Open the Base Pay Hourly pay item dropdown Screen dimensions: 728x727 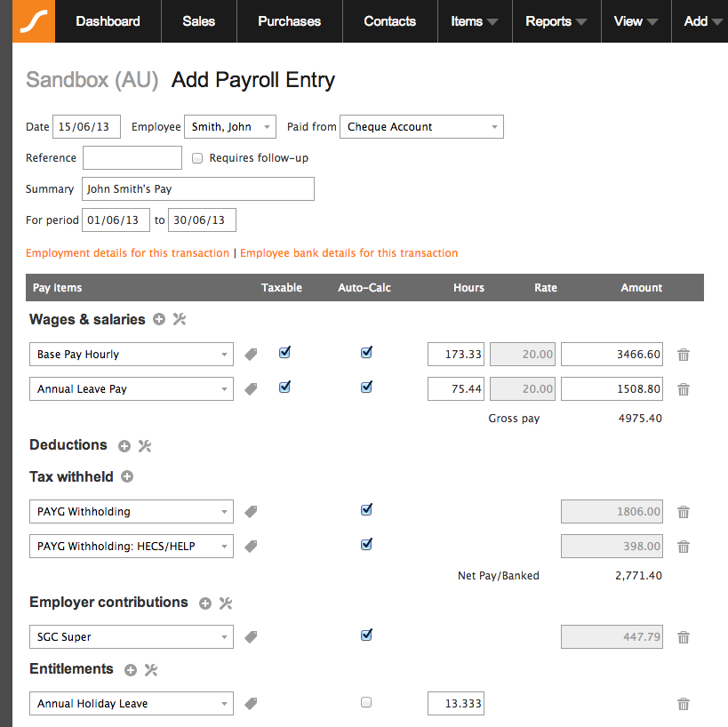click(132, 355)
